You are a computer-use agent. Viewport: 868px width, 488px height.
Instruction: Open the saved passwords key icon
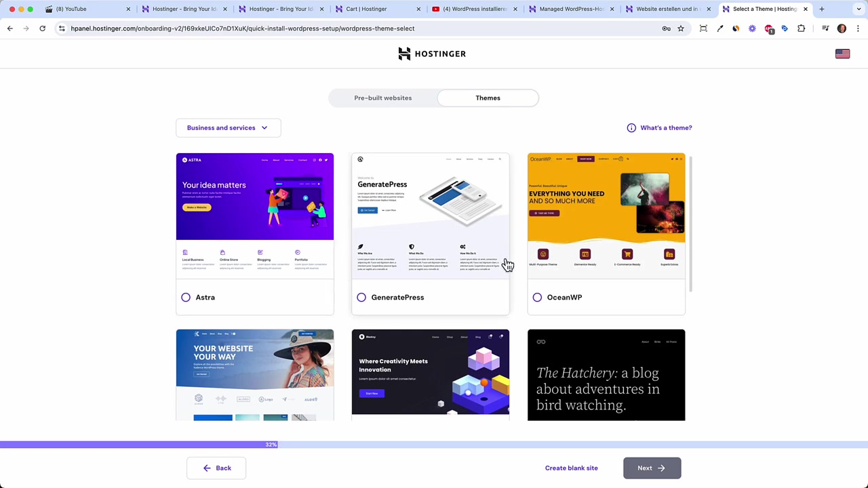pyautogui.click(x=666, y=28)
